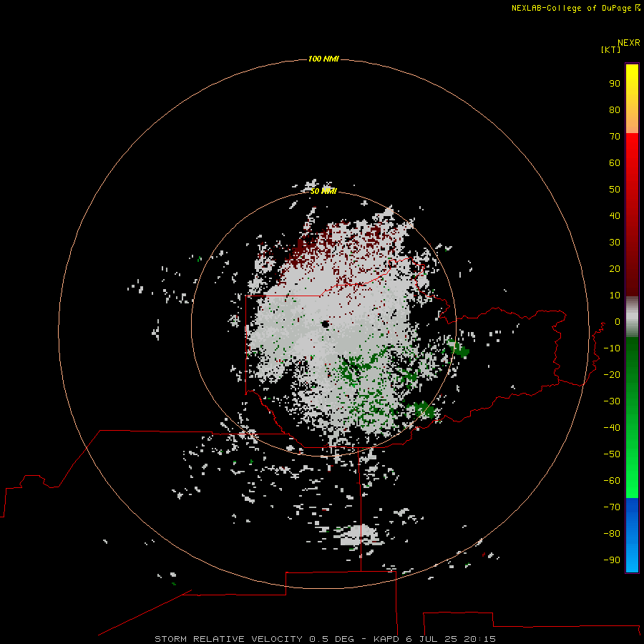Image resolution: width=644 pixels, height=644 pixels.
Task: Pick the -30 knot scale label
Action: (x=612, y=401)
